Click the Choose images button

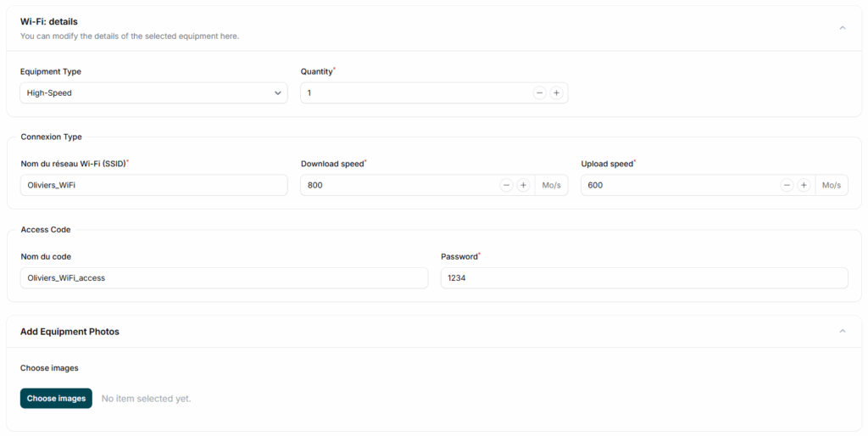click(56, 399)
